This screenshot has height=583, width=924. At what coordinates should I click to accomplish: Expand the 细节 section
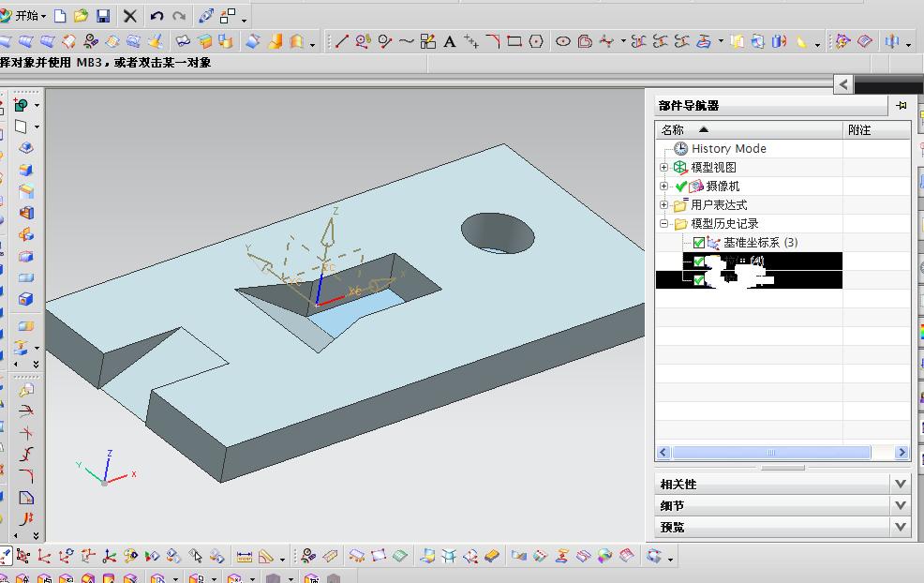900,505
